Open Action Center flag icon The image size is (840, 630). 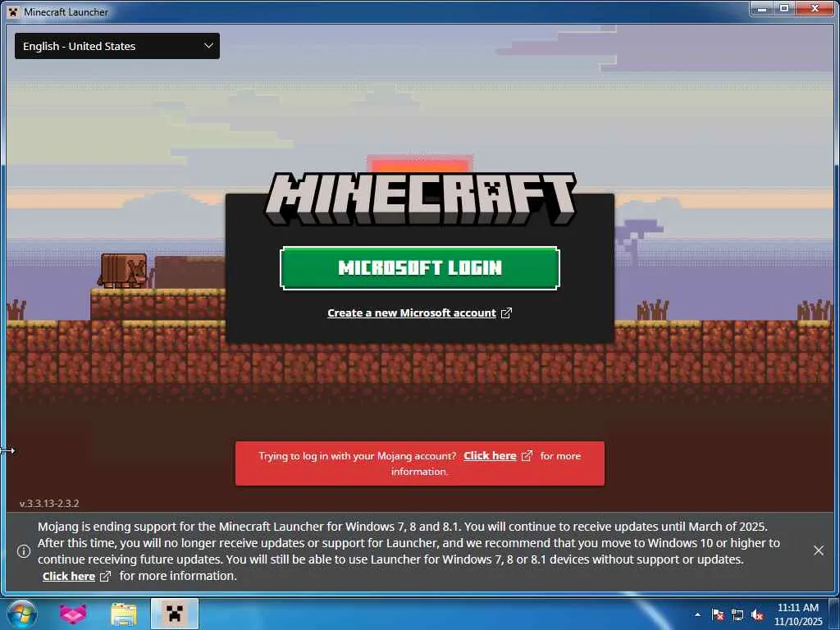tap(718, 614)
